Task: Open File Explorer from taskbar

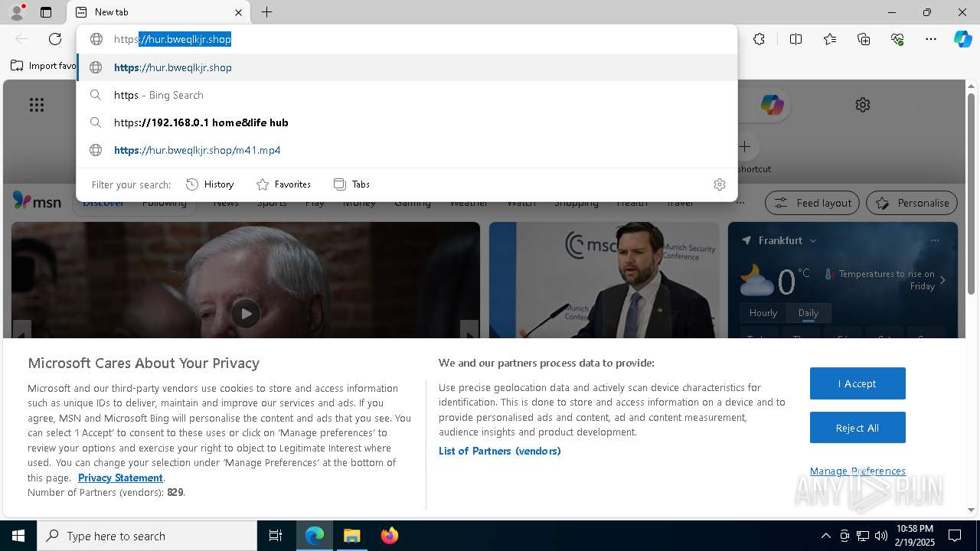Action: pos(352,536)
